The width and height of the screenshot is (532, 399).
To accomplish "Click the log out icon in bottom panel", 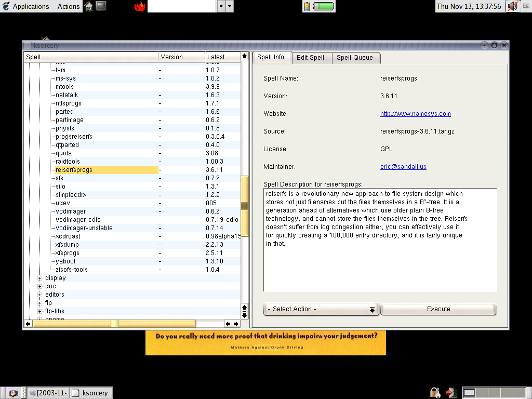I will click(x=450, y=392).
